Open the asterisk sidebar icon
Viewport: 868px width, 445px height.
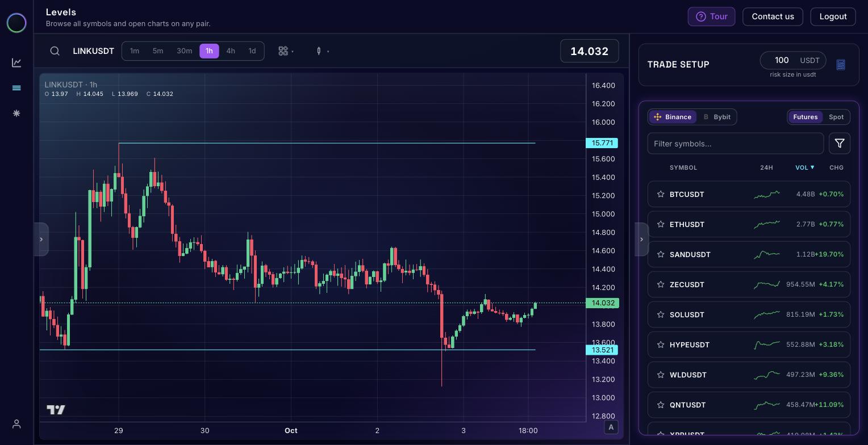click(16, 113)
